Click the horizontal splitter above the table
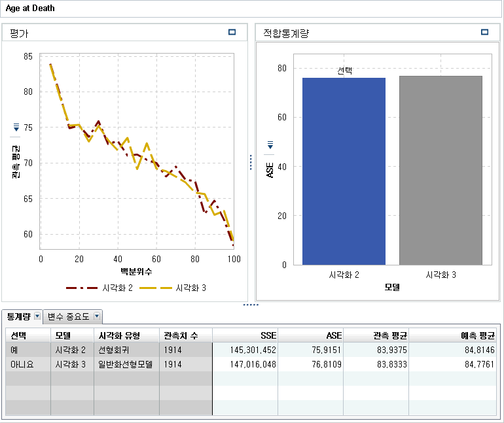 click(251, 305)
